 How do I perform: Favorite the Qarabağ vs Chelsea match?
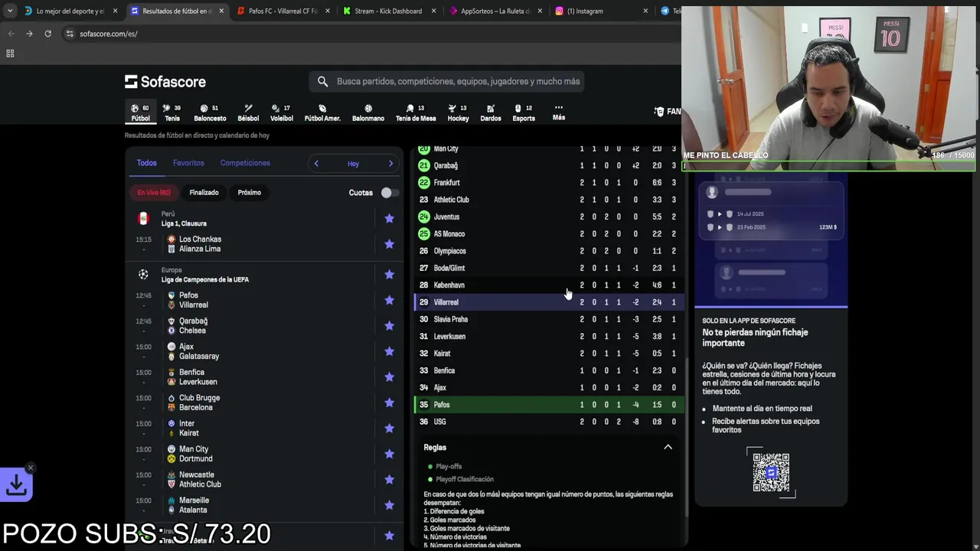point(389,326)
